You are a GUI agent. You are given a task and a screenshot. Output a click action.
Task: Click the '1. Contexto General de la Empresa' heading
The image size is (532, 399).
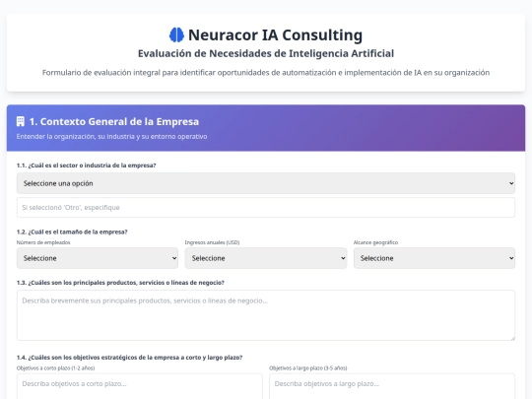pos(114,121)
